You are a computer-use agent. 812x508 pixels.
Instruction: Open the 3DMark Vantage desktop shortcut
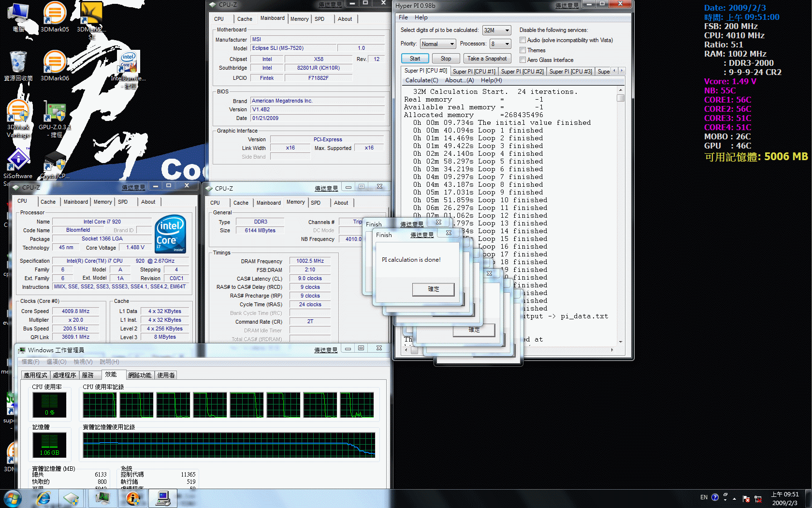tap(18, 119)
